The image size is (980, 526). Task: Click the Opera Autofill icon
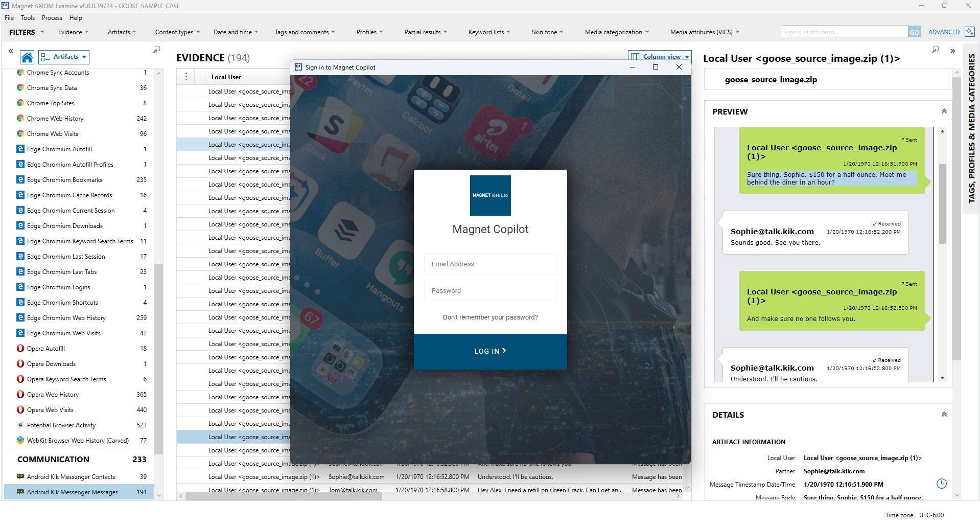tap(20, 349)
